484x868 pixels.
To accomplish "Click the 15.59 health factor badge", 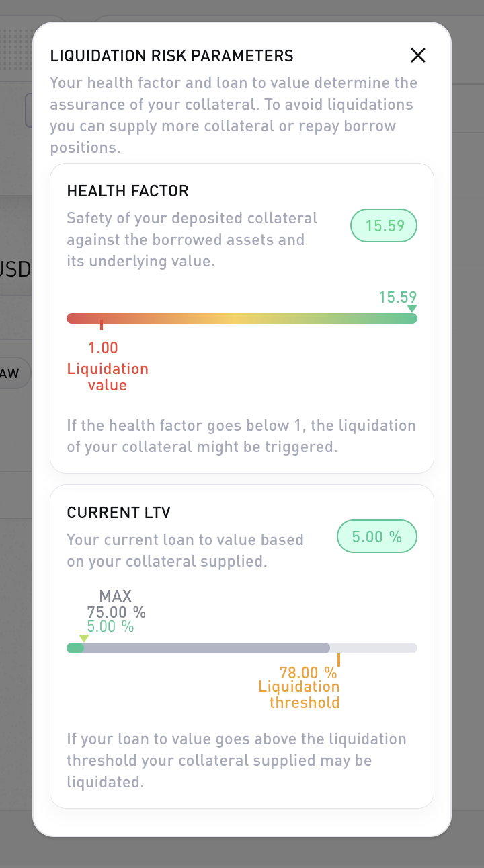I will pos(384,226).
